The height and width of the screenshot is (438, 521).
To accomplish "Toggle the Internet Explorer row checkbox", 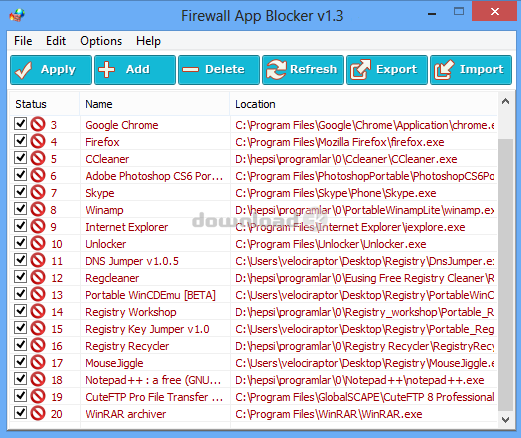I will pyautogui.click(x=20, y=226).
